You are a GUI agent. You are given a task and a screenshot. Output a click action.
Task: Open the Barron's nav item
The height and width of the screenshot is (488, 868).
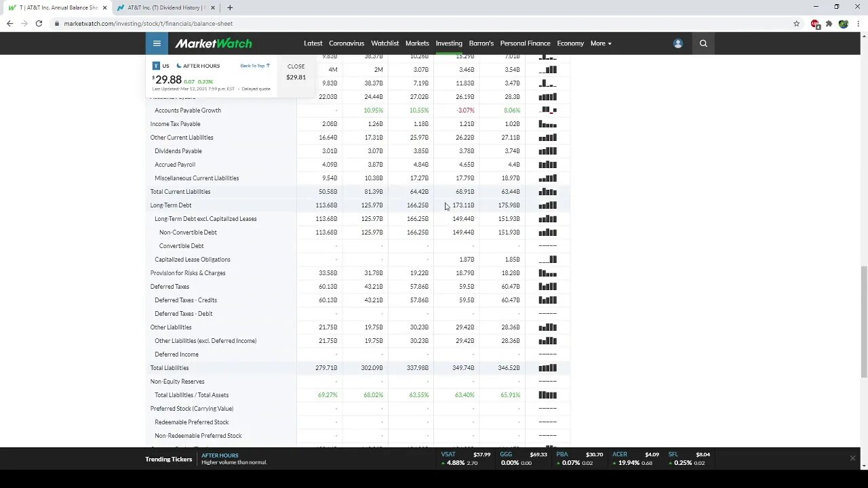pyautogui.click(x=481, y=43)
